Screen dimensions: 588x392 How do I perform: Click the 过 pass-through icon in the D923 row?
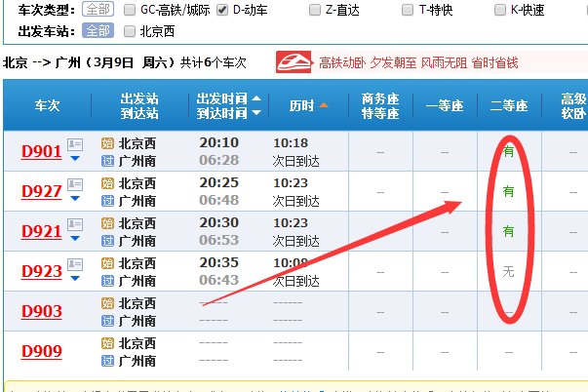coord(107,281)
